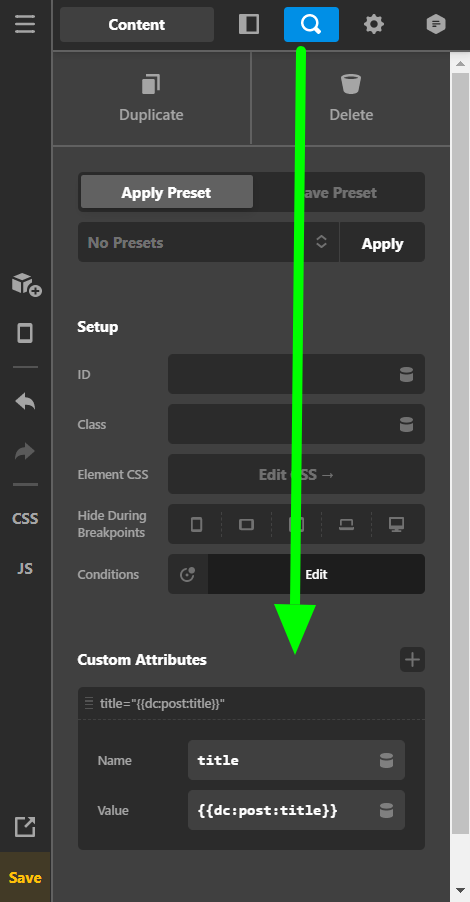Toggle hide on mobile phone breakpoint

click(x=196, y=524)
